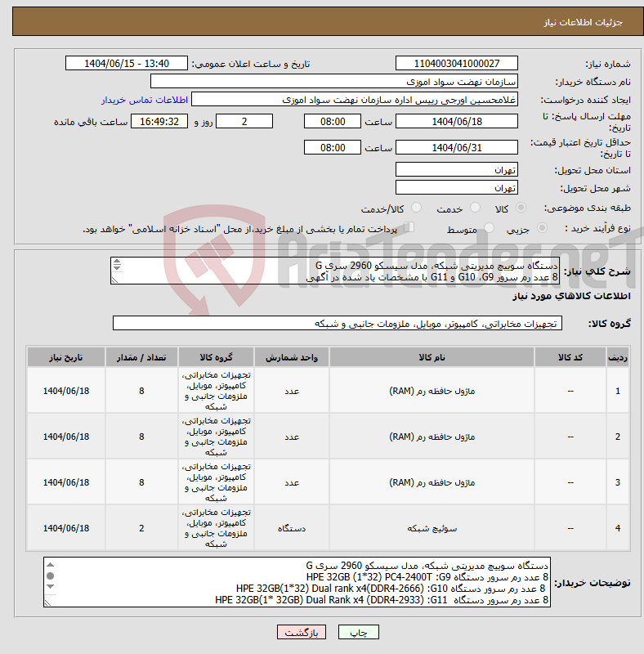Click the نام کالا column header
The height and width of the screenshot is (654, 644).
(x=432, y=357)
